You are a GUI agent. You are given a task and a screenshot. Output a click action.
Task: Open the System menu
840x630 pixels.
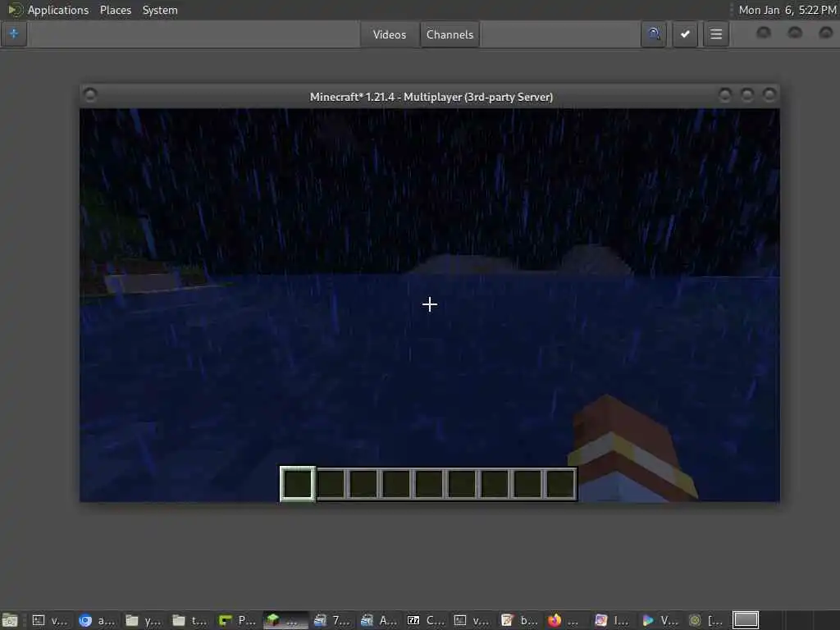tap(160, 10)
